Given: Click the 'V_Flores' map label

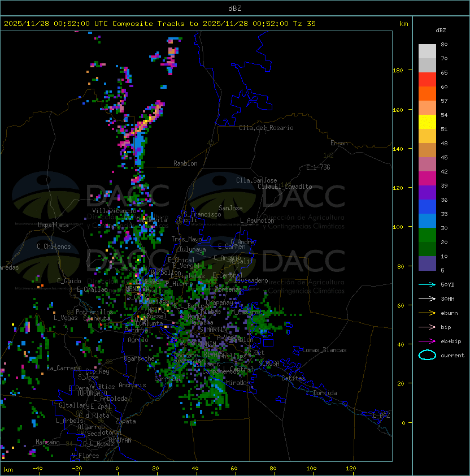Looking at the screenshot, I should 85,456.
